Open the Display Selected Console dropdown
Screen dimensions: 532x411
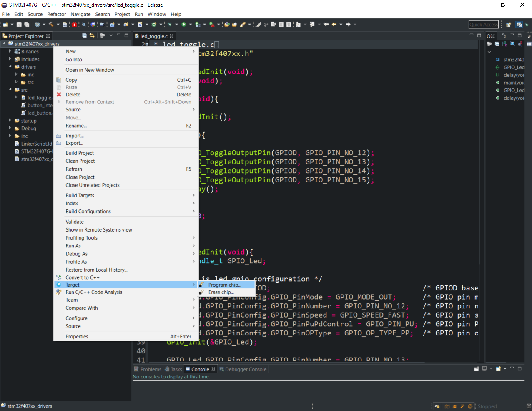pos(491,369)
